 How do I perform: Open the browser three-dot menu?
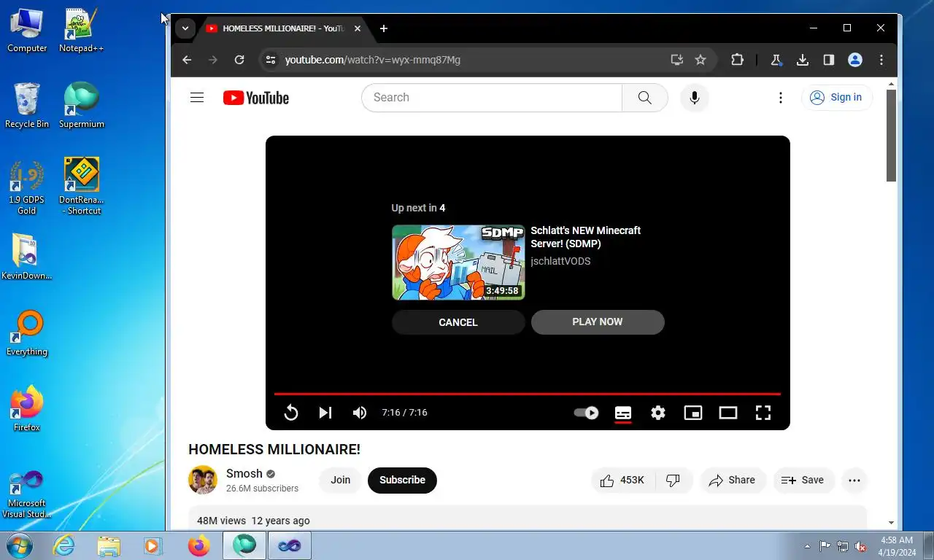coord(881,60)
